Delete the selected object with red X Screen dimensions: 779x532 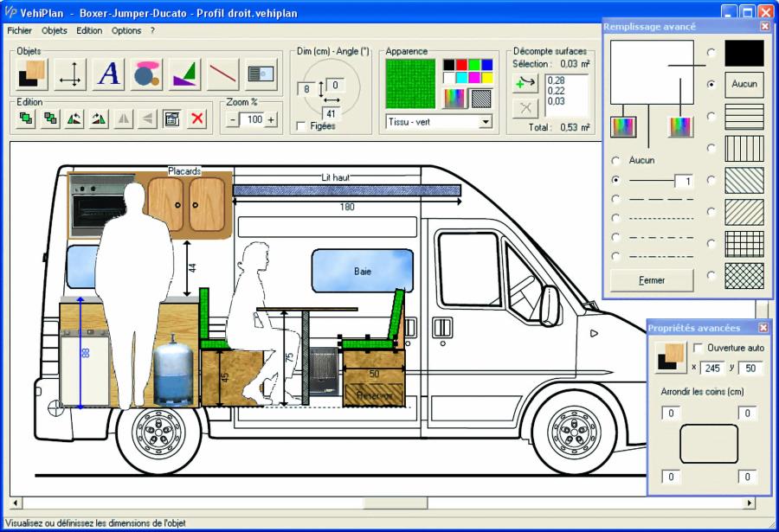[x=197, y=119]
